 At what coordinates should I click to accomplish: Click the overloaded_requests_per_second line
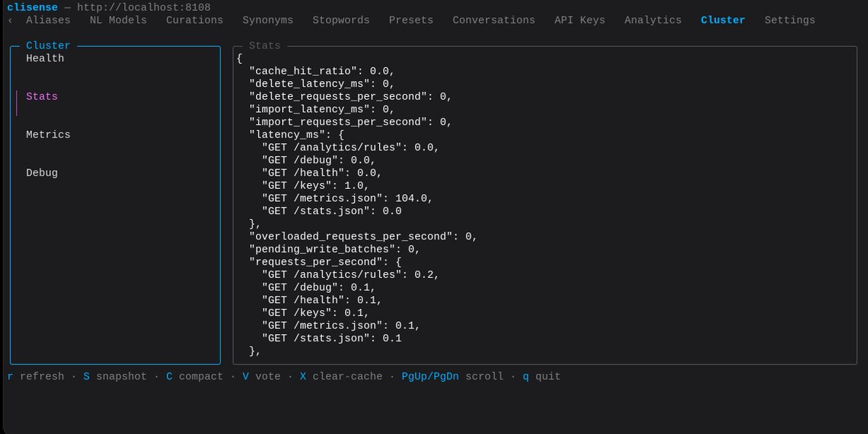tap(363, 237)
